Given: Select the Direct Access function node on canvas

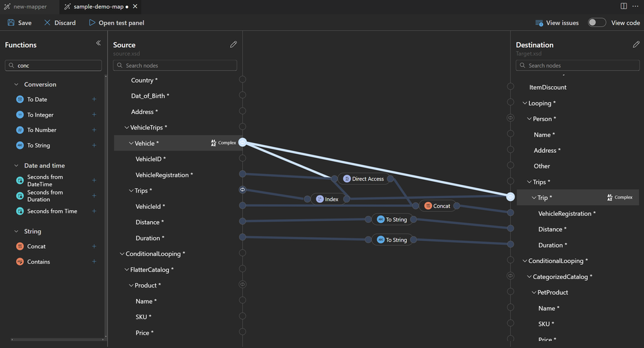Looking at the screenshot, I should 364,179.
